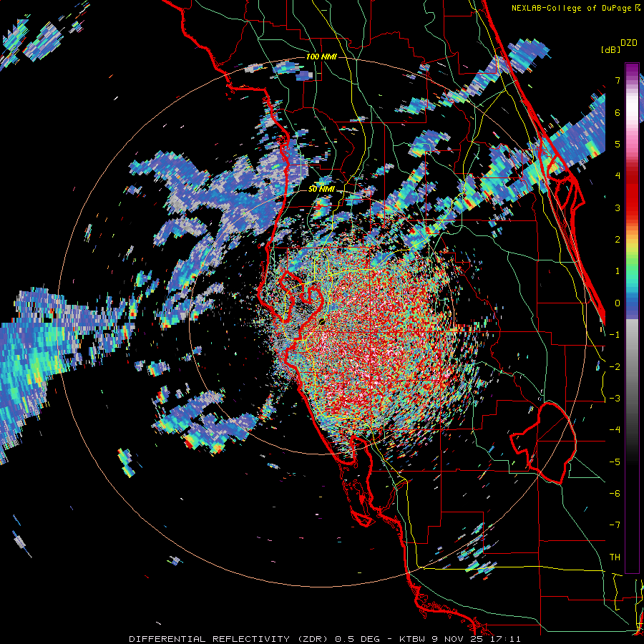
Task: Click the color scale value 1
Action: [x=618, y=271]
